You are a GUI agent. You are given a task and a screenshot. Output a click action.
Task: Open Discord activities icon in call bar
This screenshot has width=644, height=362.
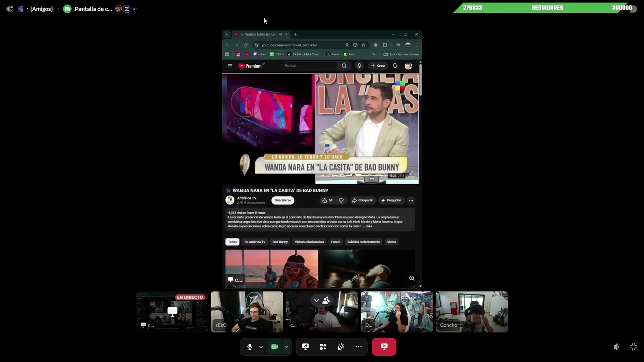point(323,347)
